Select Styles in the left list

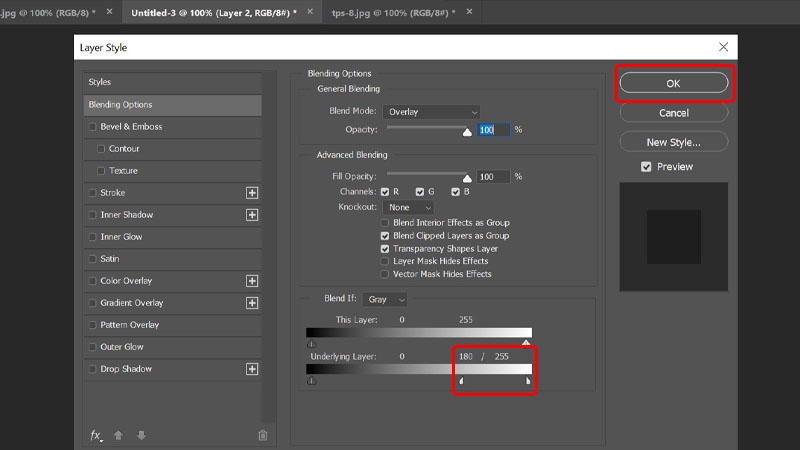(x=172, y=82)
